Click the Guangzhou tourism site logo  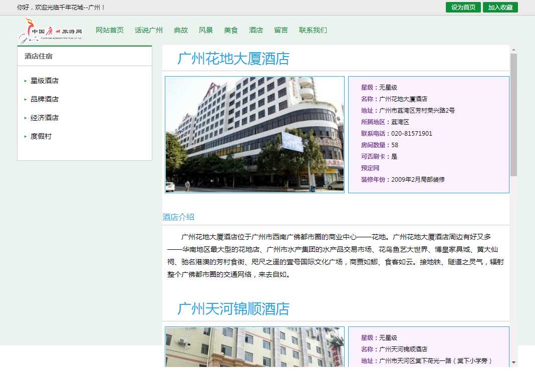point(51,31)
